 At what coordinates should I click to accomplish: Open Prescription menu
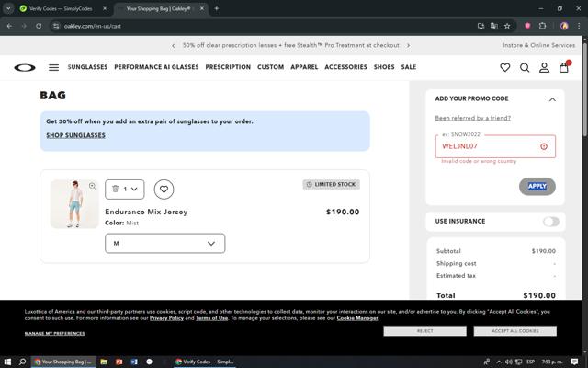[228, 67]
